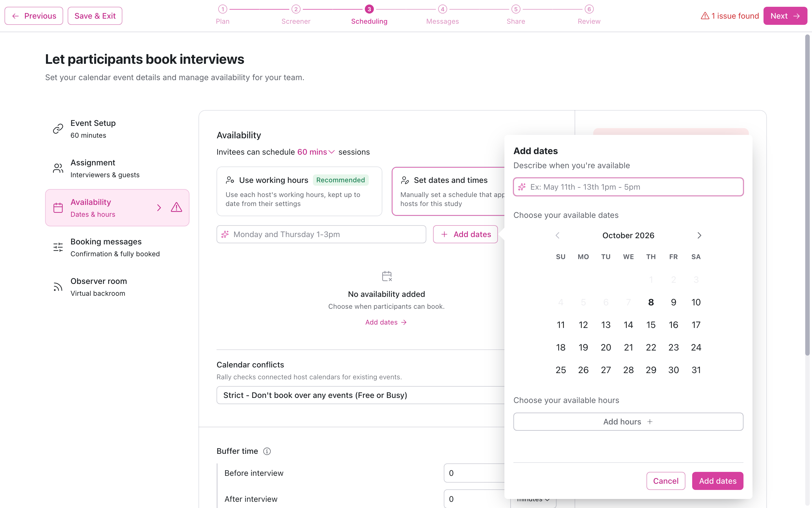Select October 17 in the calendar
812x508 pixels.
click(x=696, y=325)
